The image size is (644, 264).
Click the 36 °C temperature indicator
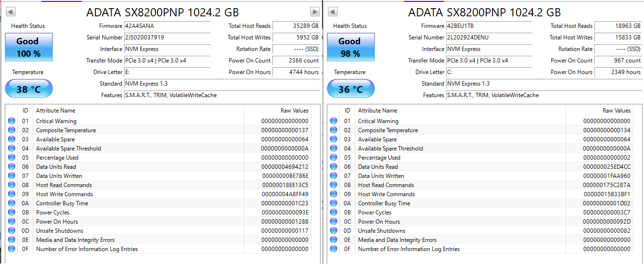(350, 89)
